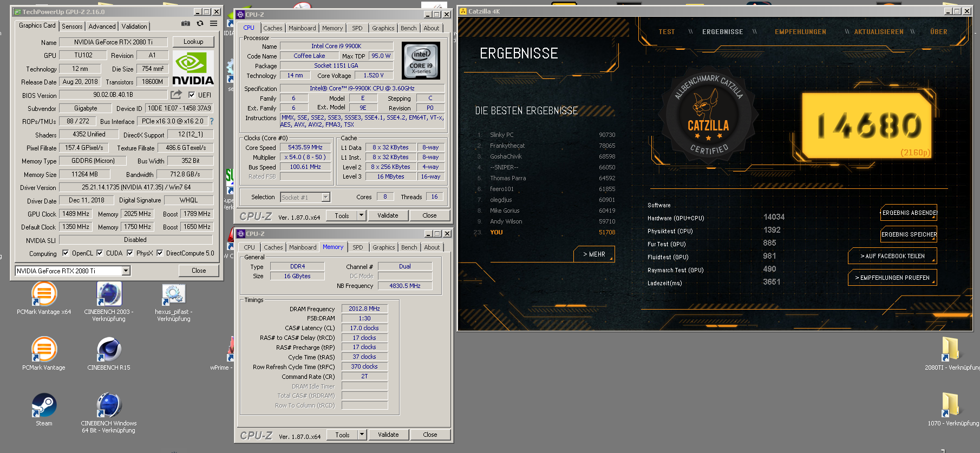The width and height of the screenshot is (980, 453).
Task: Switch to the Validation tab in GPU-Z
Action: click(x=134, y=27)
